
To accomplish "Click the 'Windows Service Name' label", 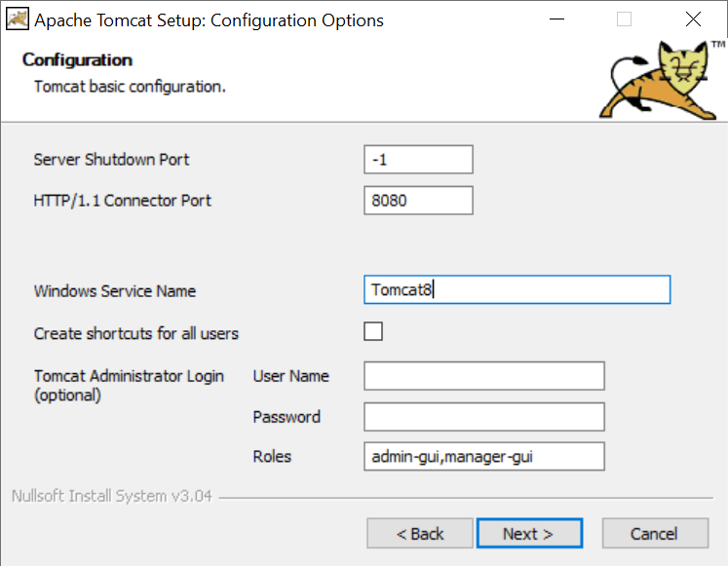I will 115,291.
